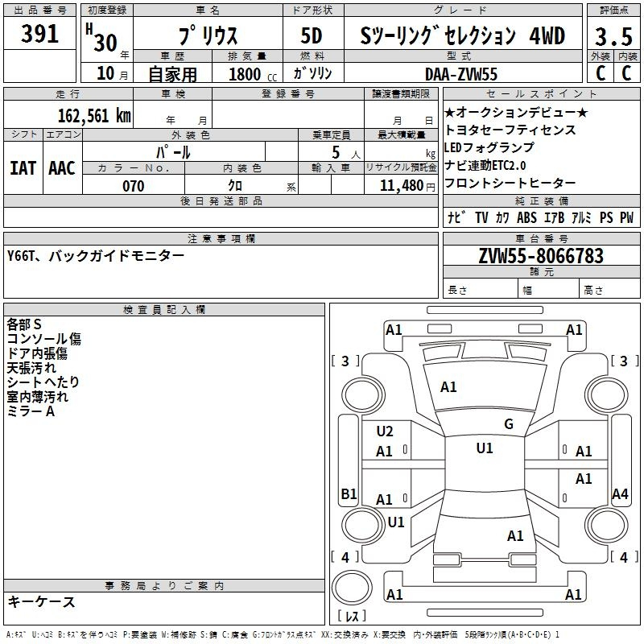This screenshot has width=644, height=644.
Task: Click the キーケース note in office notice
Action: 41,601
